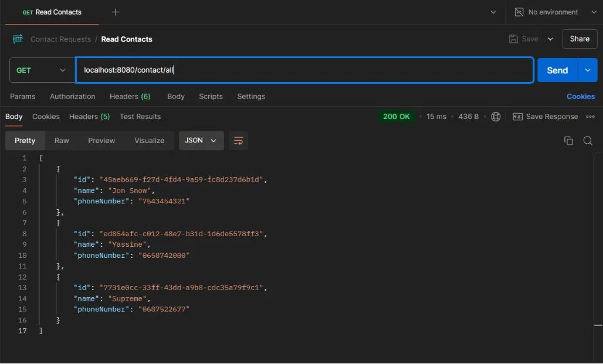Open the Test Results tab
This screenshot has height=364, width=603.
(140, 117)
